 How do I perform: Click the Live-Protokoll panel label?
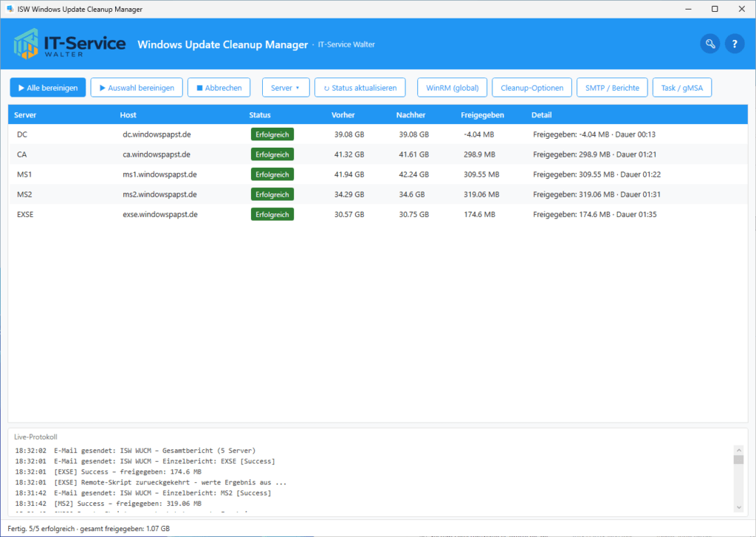(x=35, y=437)
